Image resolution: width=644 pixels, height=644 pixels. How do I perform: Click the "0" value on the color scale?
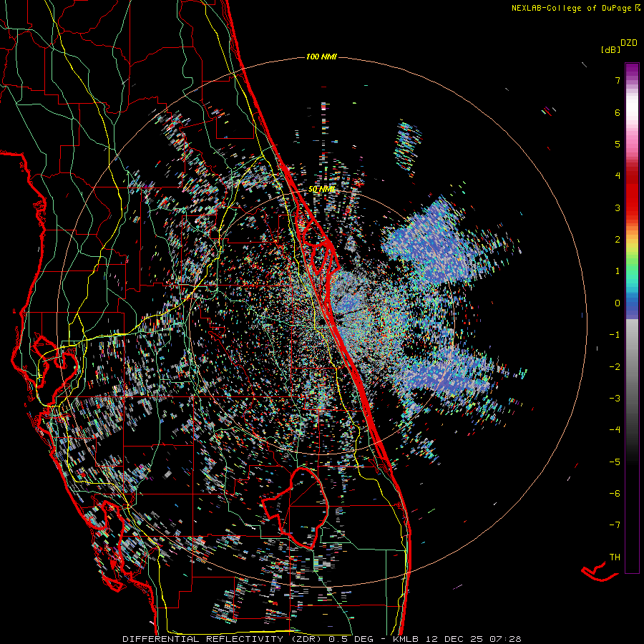pos(618,303)
